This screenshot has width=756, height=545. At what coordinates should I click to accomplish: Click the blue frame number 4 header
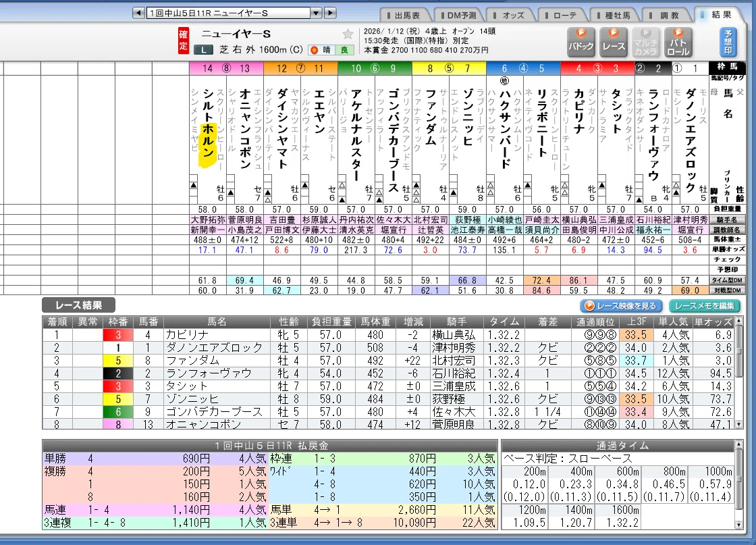click(523, 68)
